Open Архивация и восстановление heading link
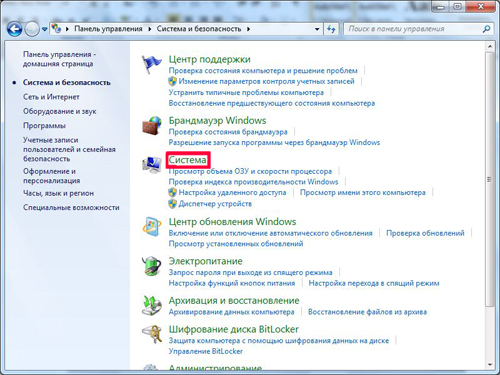500x375 pixels. [234, 301]
